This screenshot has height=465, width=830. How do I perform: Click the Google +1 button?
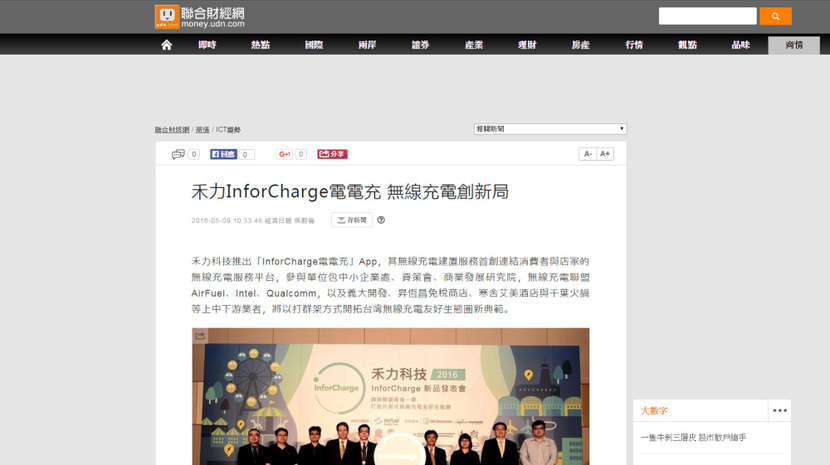click(284, 154)
